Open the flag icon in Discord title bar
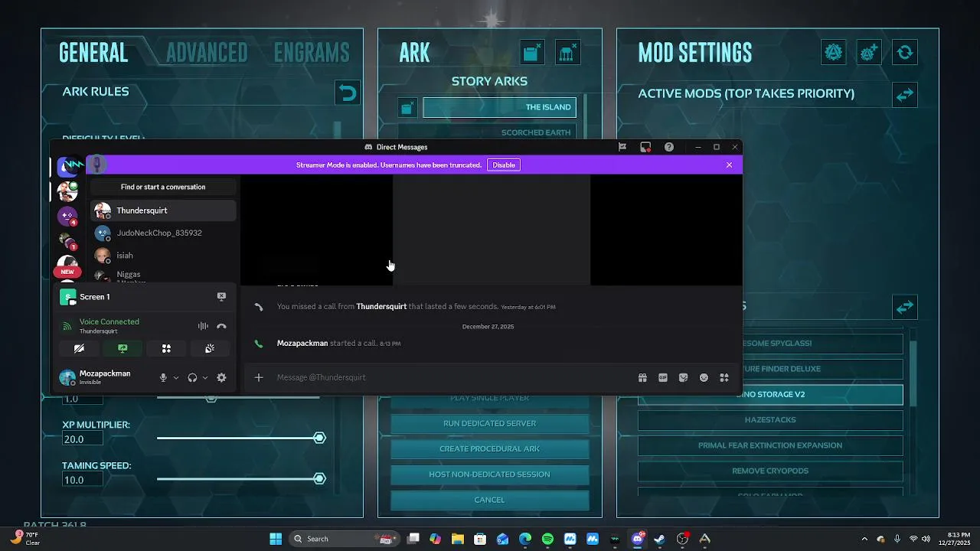The width and height of the screenshot is (980, 551). point(622,147)
